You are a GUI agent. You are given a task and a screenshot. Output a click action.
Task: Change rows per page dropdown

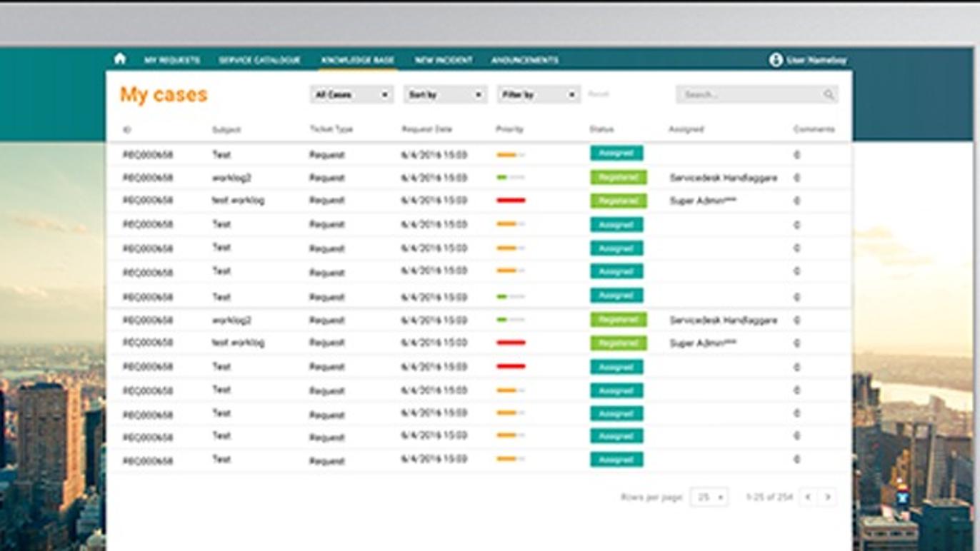click(x=709, y=497)
